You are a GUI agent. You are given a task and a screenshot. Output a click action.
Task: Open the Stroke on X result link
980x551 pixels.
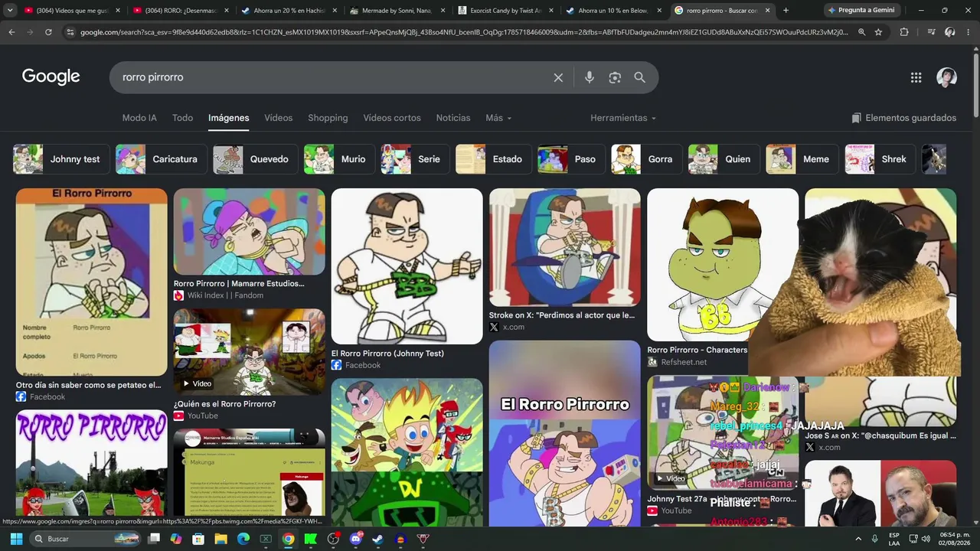click(562, 315)
